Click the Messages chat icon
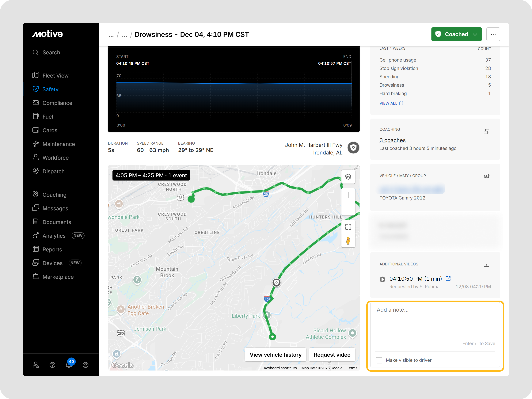The height and width of the screenshot is (399, 532). (x=36, y=208)
